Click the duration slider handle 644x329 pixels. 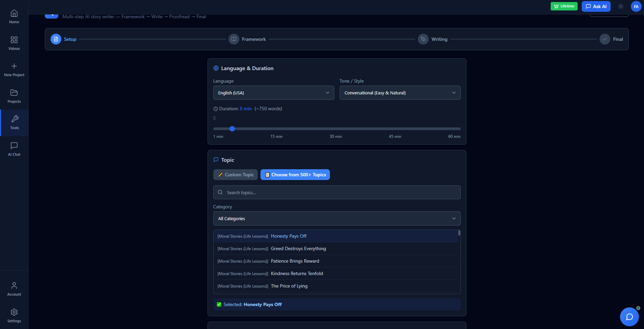click(232, 129)
